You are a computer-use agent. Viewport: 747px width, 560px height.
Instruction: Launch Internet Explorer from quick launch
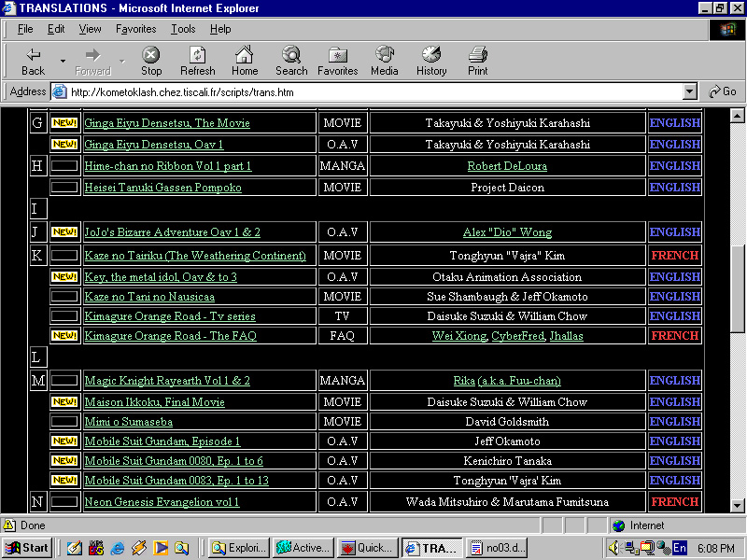(118, 548)
